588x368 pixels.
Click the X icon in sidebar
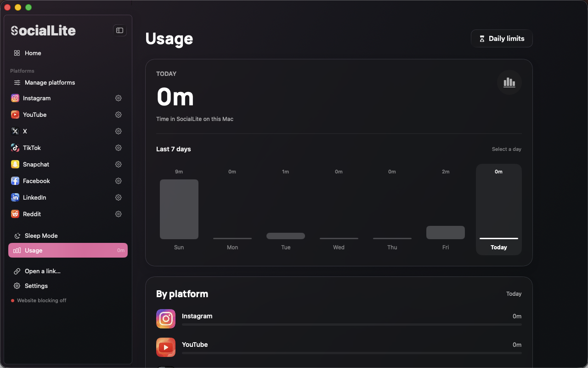point(15,131)
